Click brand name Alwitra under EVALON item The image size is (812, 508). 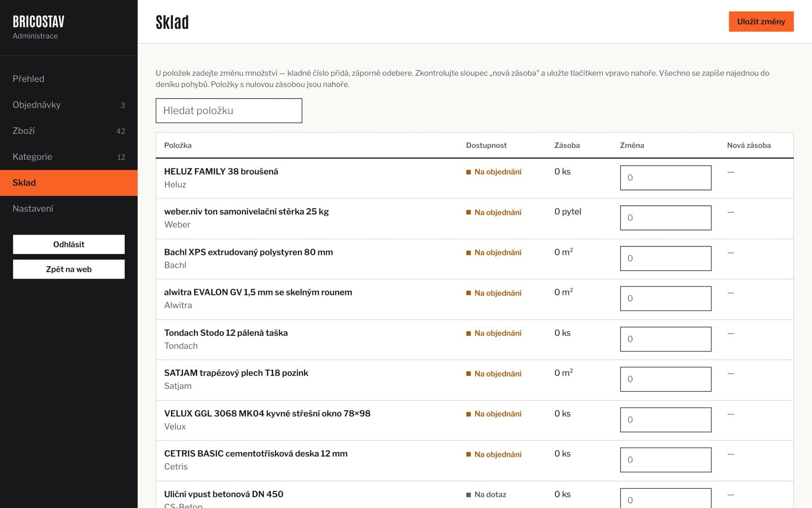pos(178,305)
